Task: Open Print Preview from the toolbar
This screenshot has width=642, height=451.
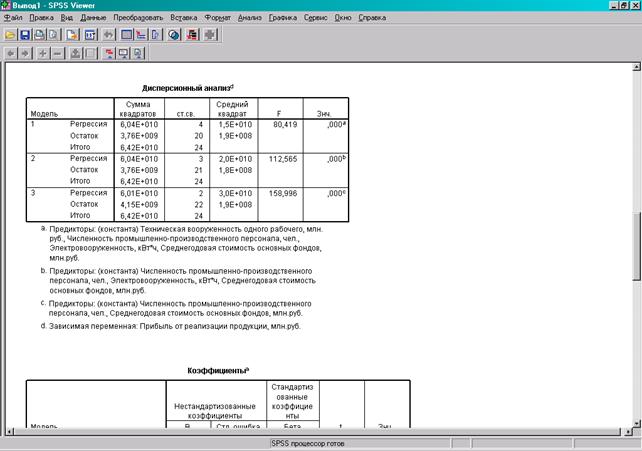Action: 53,35
